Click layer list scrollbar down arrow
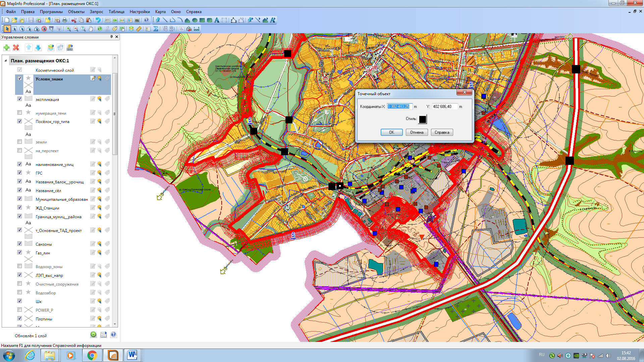Viewport: 644px width, 362px height. point(115,324)
